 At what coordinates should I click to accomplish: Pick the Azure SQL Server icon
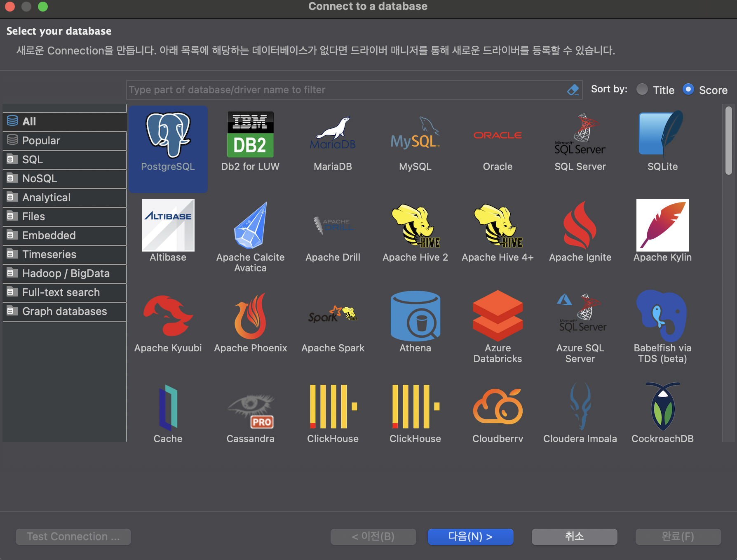(x=581, y=313)
